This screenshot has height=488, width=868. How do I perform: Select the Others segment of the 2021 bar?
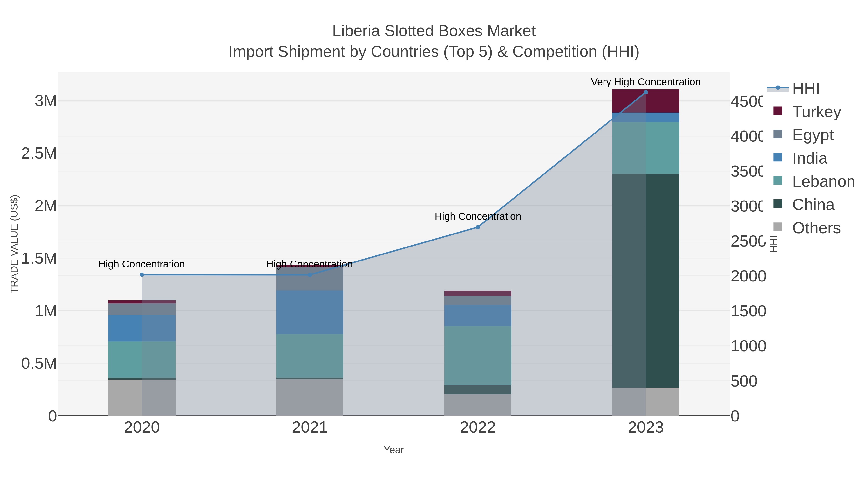pyautogui.click(x=310, y=397)
